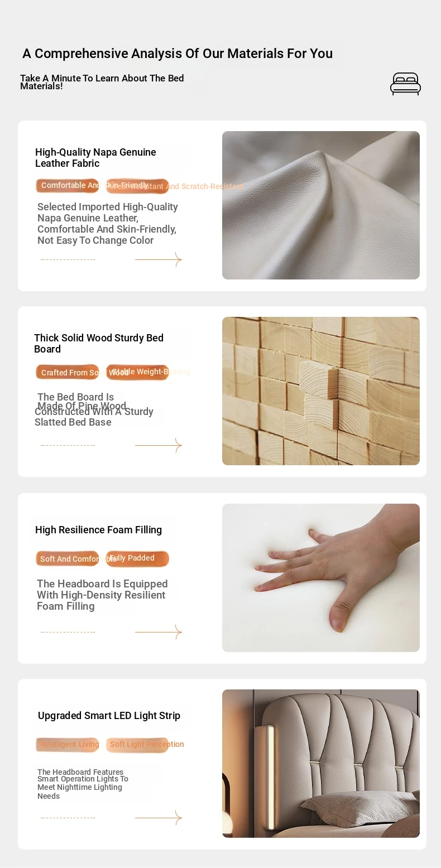
Task: Click the arrow in the solid wood section
Action: [159, 445]
